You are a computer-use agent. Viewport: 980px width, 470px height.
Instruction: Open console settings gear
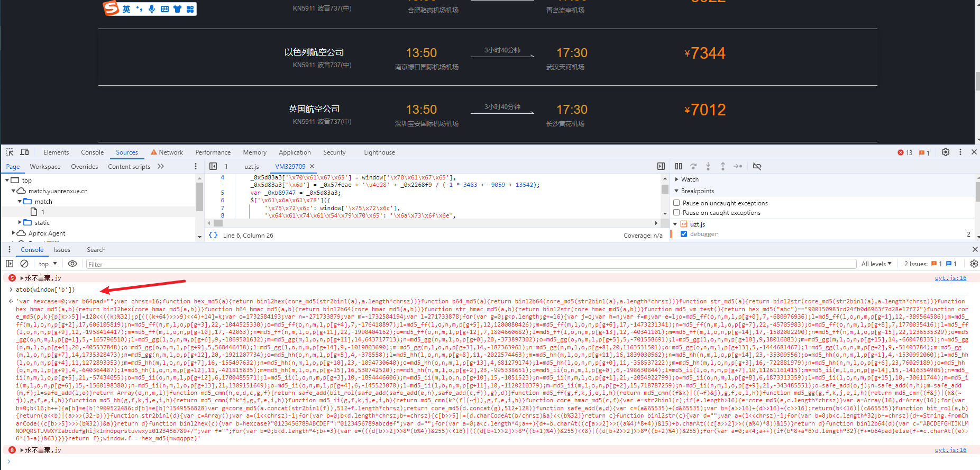[x=974, y=264]
